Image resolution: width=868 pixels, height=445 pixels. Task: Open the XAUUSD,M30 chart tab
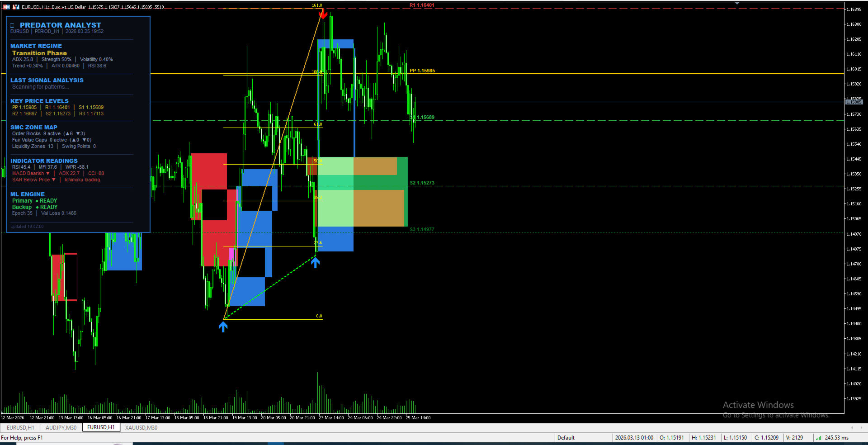pyautogui.click(x=141, y=427)
